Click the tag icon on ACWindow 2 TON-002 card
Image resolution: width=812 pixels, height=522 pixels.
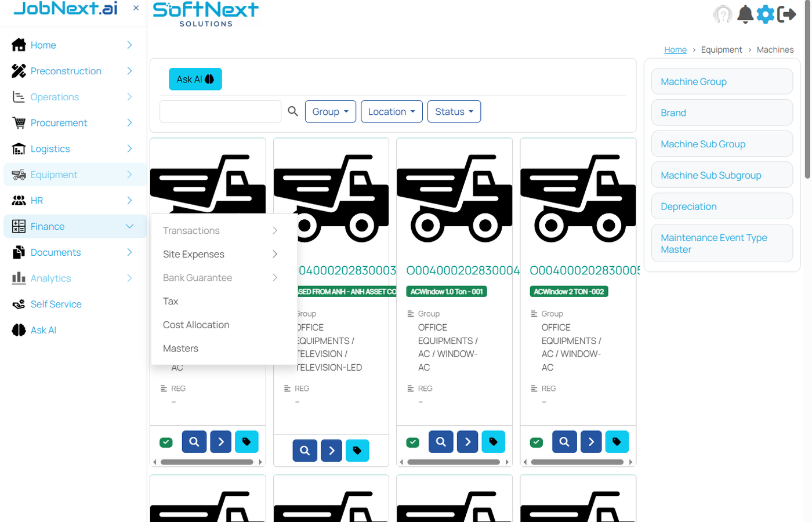tap(617, 442)
